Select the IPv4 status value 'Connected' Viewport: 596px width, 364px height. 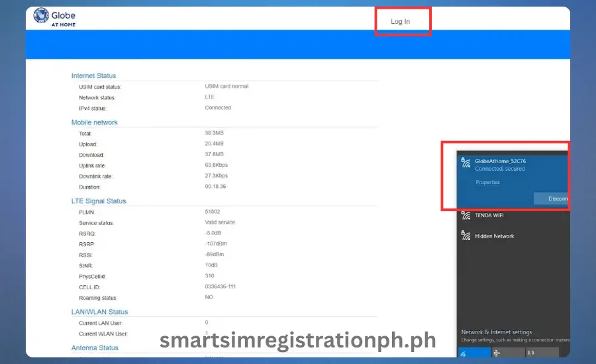coord(218,107)
